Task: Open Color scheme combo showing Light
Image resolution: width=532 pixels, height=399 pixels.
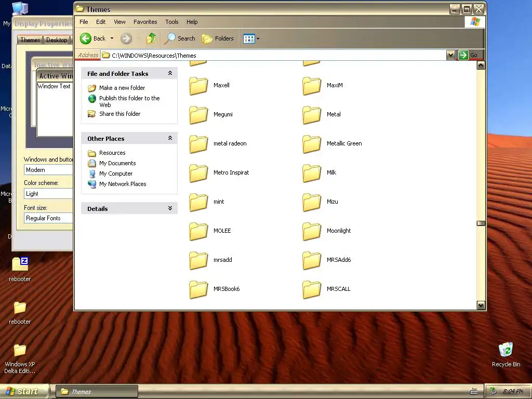Action: pos(48,194)
